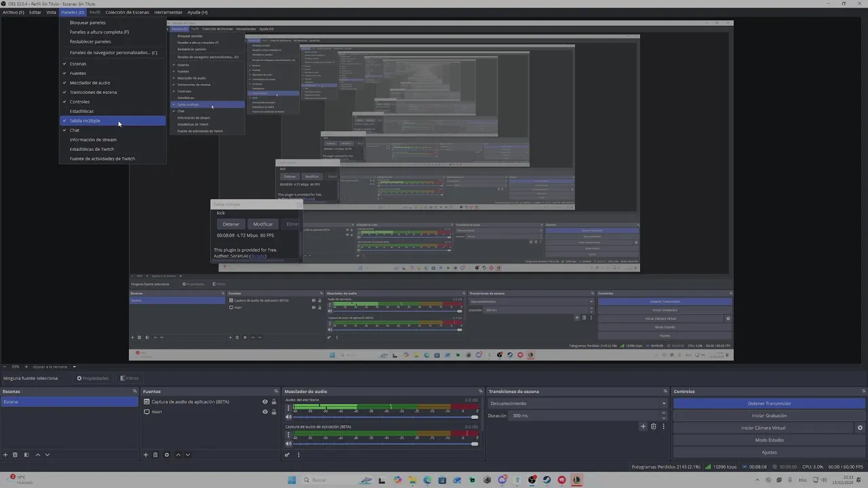Pop out the Transiciones de escena dock
868x488 pixels.
pos(666,391)
